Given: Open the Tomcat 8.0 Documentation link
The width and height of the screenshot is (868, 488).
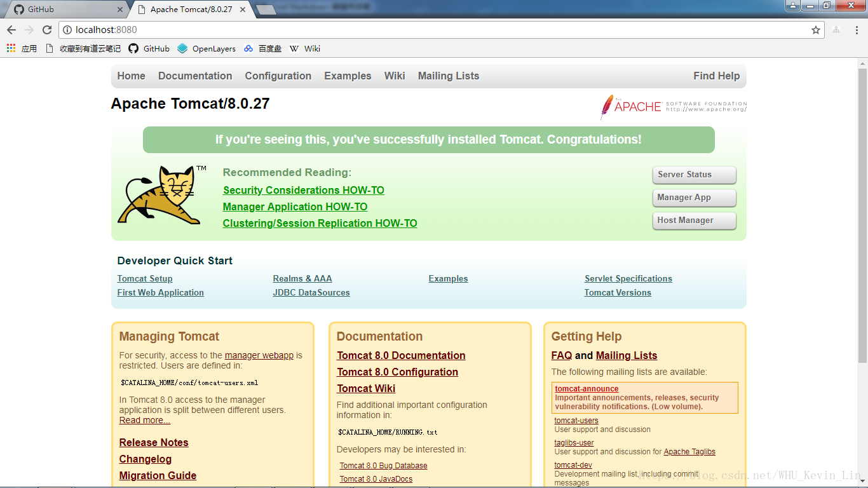Looking at the screenshot, I should (x=401, y=355).
